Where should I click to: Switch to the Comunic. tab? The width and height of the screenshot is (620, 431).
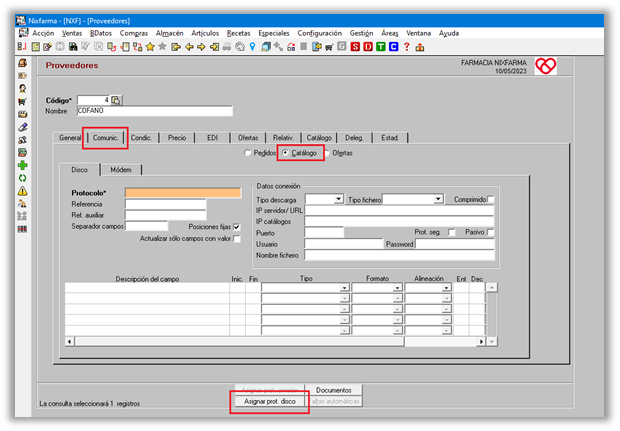tap(105, 138)
